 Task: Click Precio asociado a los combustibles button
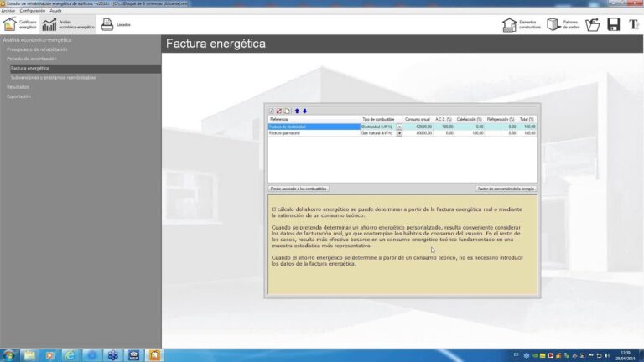pyautogui.click(x=299, y=189)
